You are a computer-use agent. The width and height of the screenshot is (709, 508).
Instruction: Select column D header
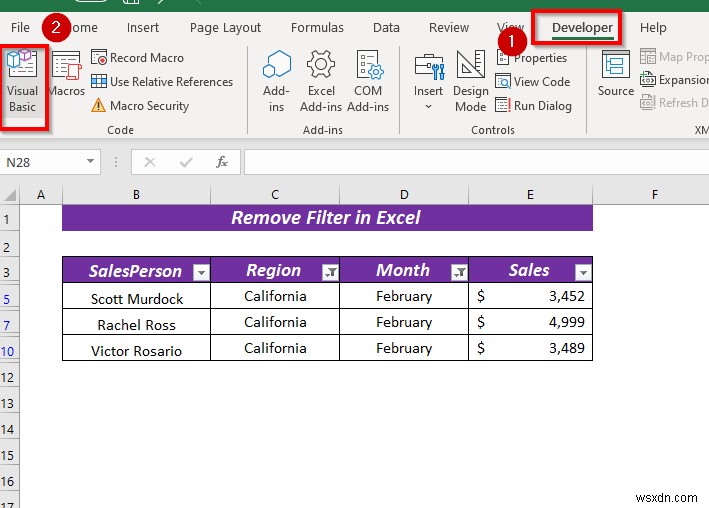tap(404, 195)
